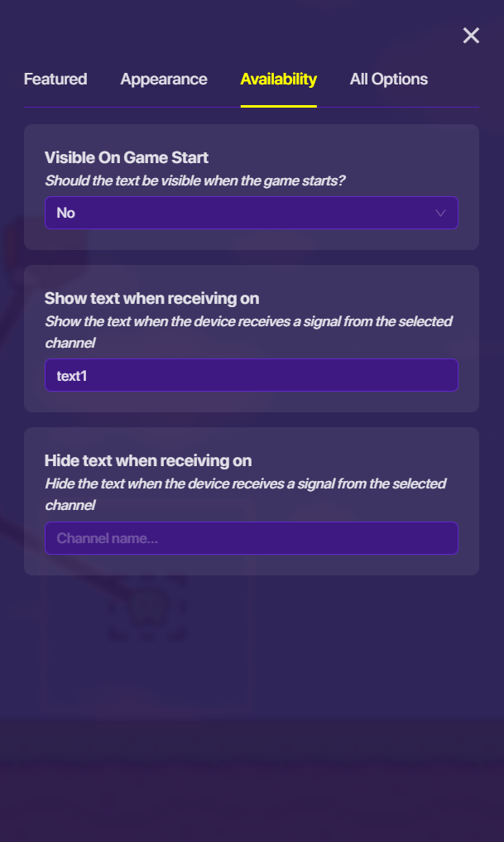This screenshot has height=842, width=504.
Task: Click the 'Should the text be visible' description
Action: click(194, 180)
